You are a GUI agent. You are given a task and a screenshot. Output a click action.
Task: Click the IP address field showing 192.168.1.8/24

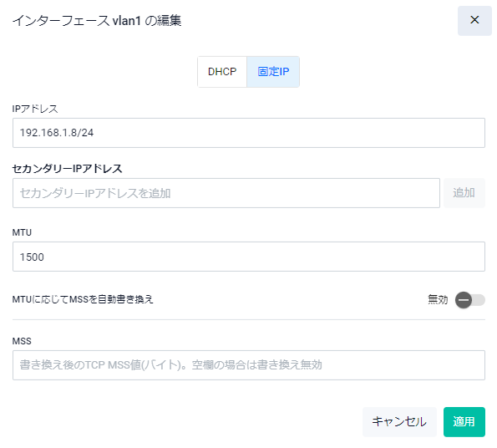249,133
